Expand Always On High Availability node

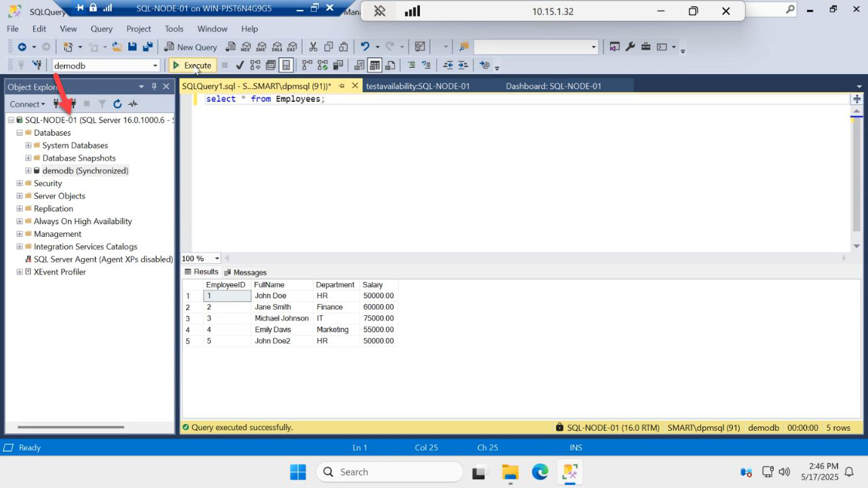(19, 221)
